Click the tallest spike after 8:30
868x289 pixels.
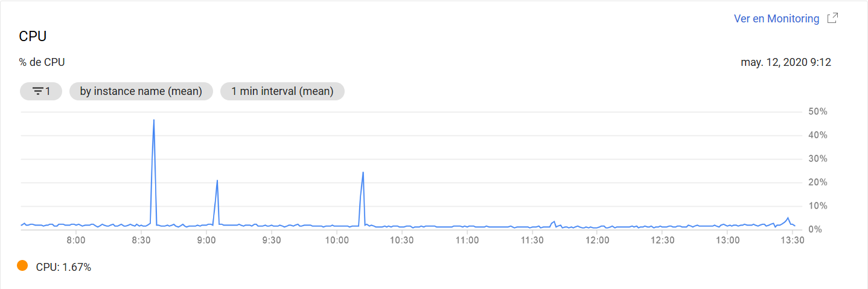click(154, 120)
